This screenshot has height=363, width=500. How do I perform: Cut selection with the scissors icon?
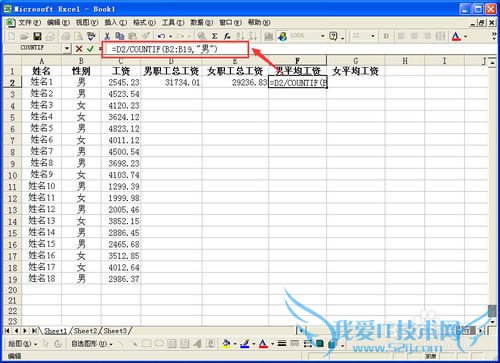click(107, 36)
